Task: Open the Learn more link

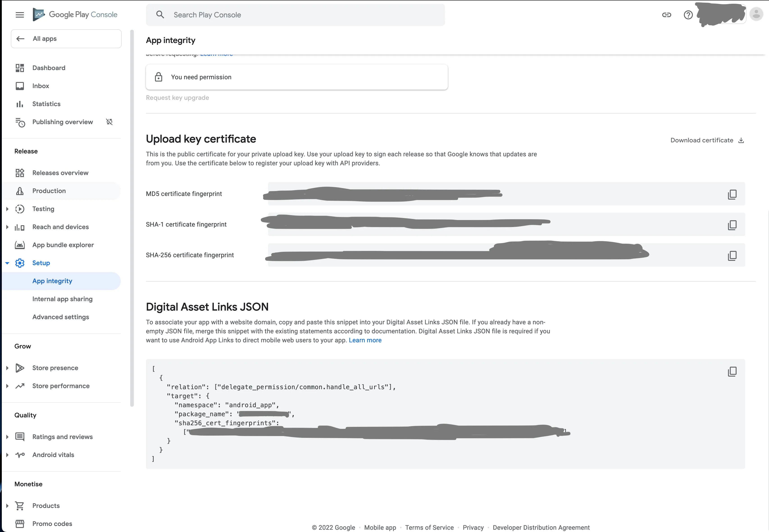Action: [365, 340]
